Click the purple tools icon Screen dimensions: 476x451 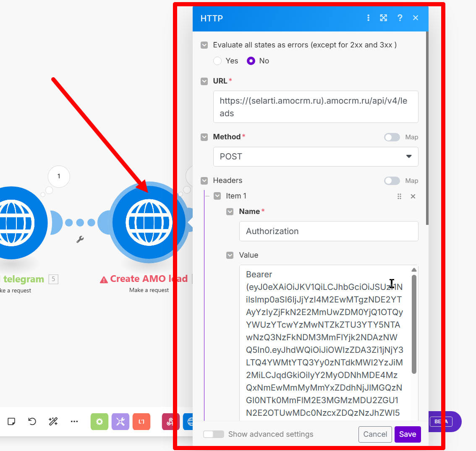coord(120,422)
